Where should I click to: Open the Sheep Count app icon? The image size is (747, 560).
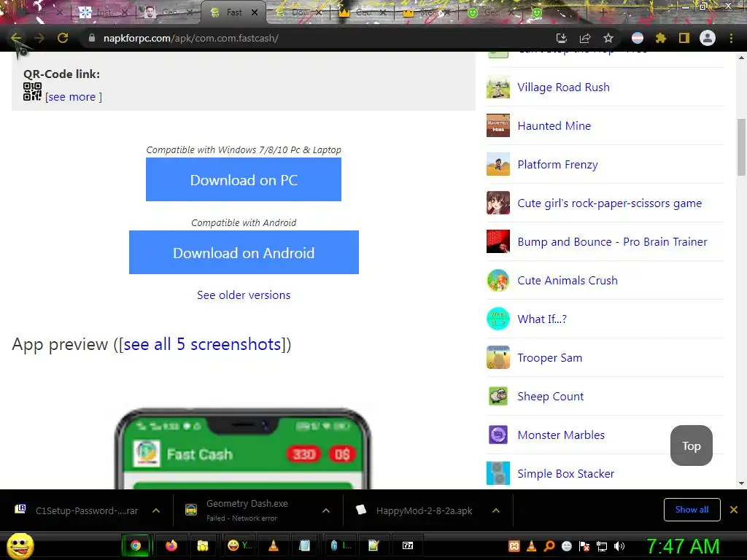point(498,396)
